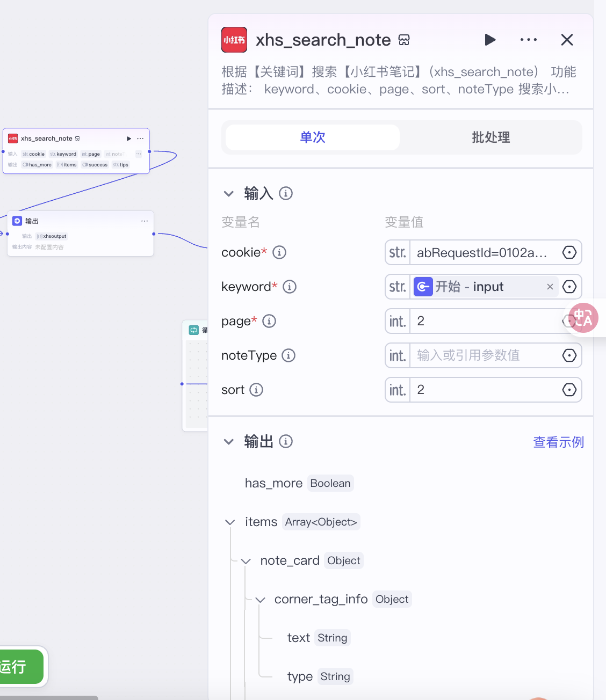The width and height of the screenshot is (606, 700).
Task: Show info tooltip for sort parameter
Action: coord(256,390)
